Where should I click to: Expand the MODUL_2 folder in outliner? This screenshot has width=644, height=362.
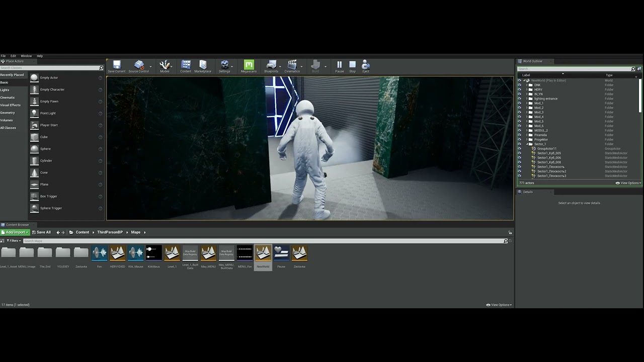[x=527, y=130]
